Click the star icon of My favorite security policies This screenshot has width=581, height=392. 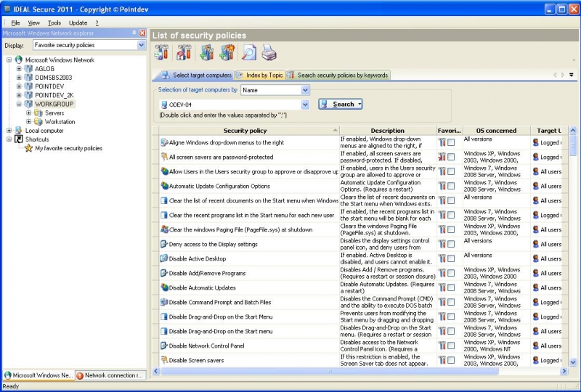pyautogui.click(x=28, y=148)
